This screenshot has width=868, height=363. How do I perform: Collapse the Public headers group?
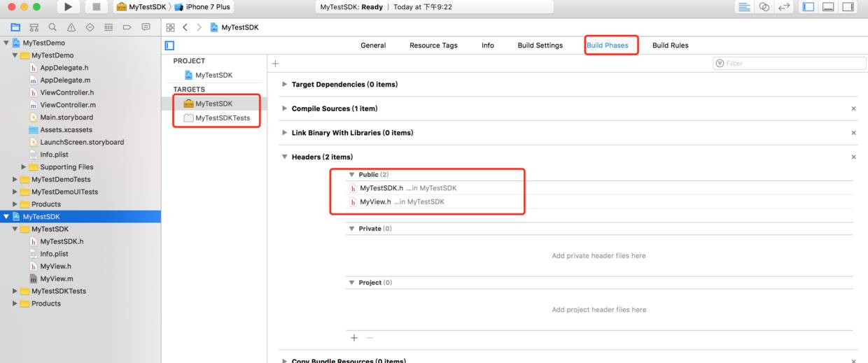352,175
